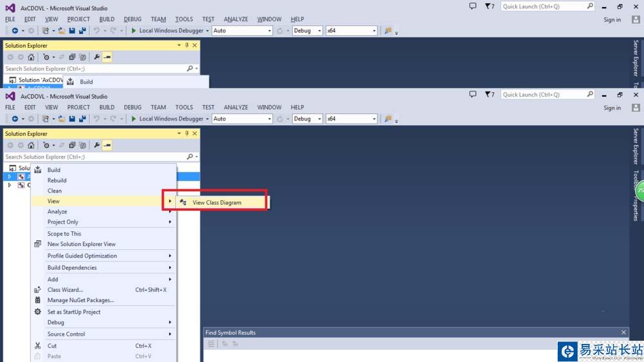
Task: Open the Auto combo box in lower window
Action: [x=242, y=119]
